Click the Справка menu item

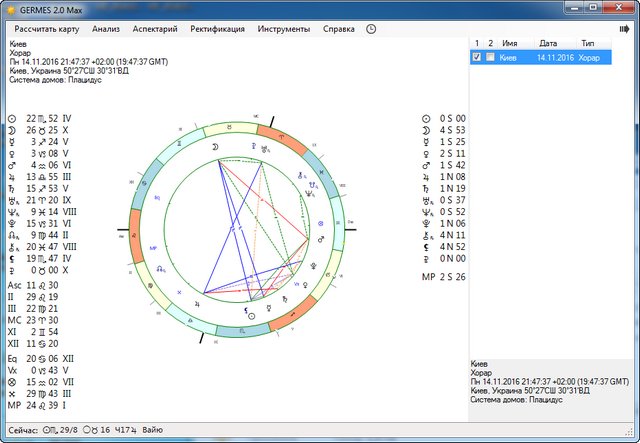click(x=339, y=29)
